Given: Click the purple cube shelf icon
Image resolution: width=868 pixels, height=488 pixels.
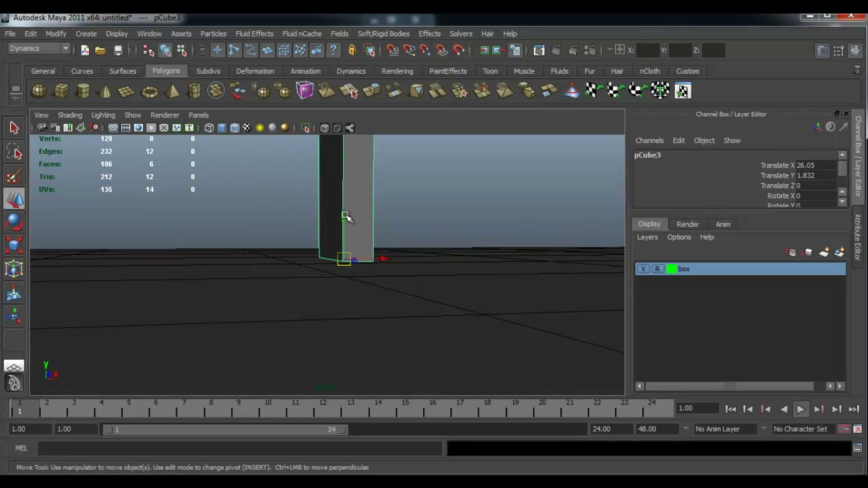Looking at the screenshot, I should tap(304, 91).
